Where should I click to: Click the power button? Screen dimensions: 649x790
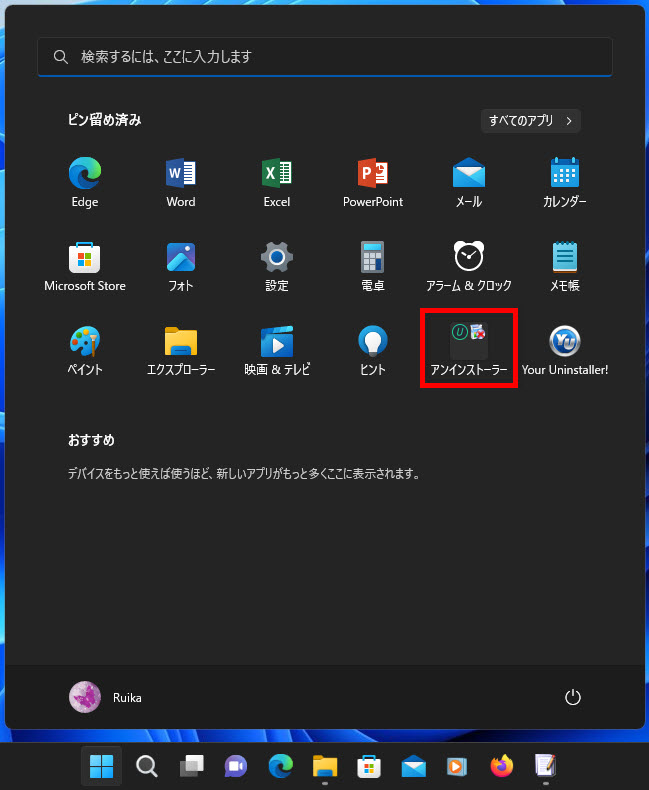tap(573, 697)
